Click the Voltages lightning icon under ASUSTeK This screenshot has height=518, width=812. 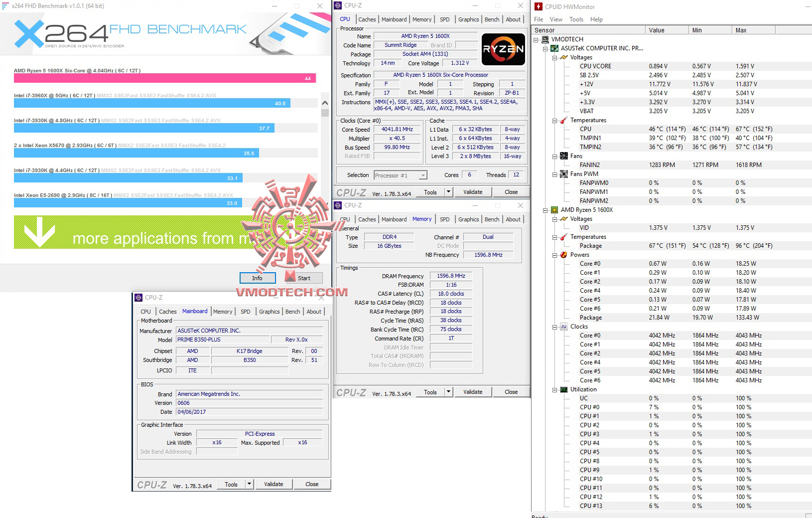[x=564, y=57]
